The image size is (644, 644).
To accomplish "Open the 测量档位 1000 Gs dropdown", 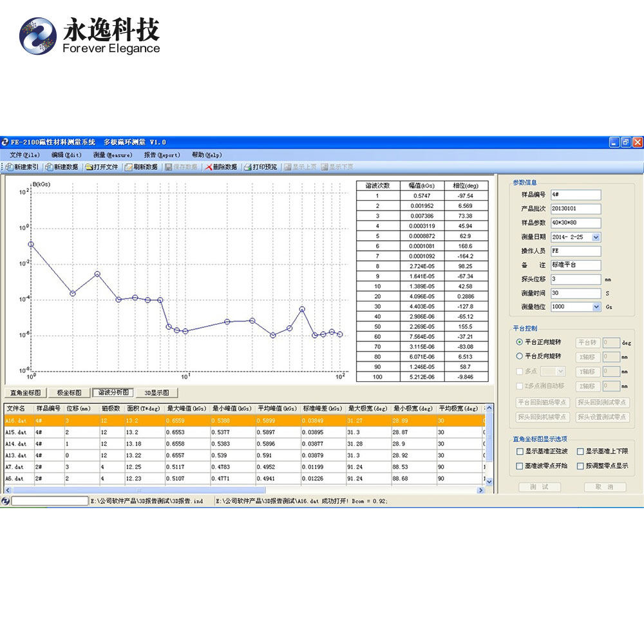I will (x=596, y=307).
